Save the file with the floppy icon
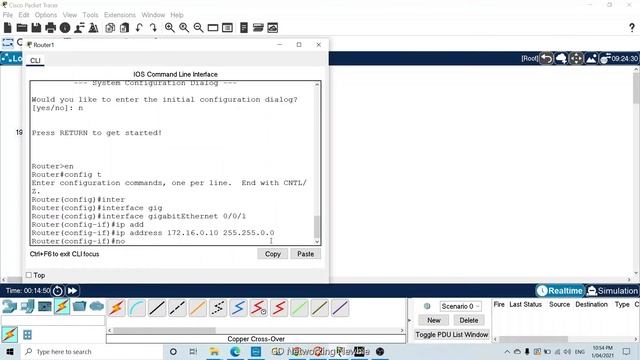 36,28
